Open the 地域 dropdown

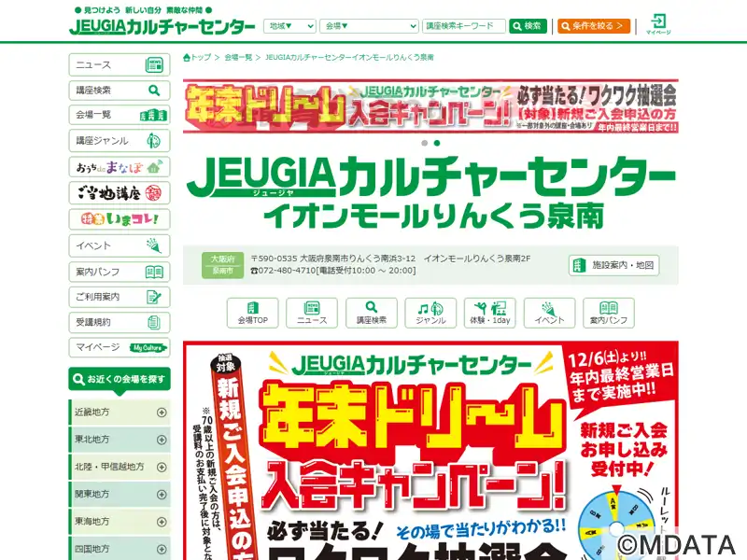[289, 26]
